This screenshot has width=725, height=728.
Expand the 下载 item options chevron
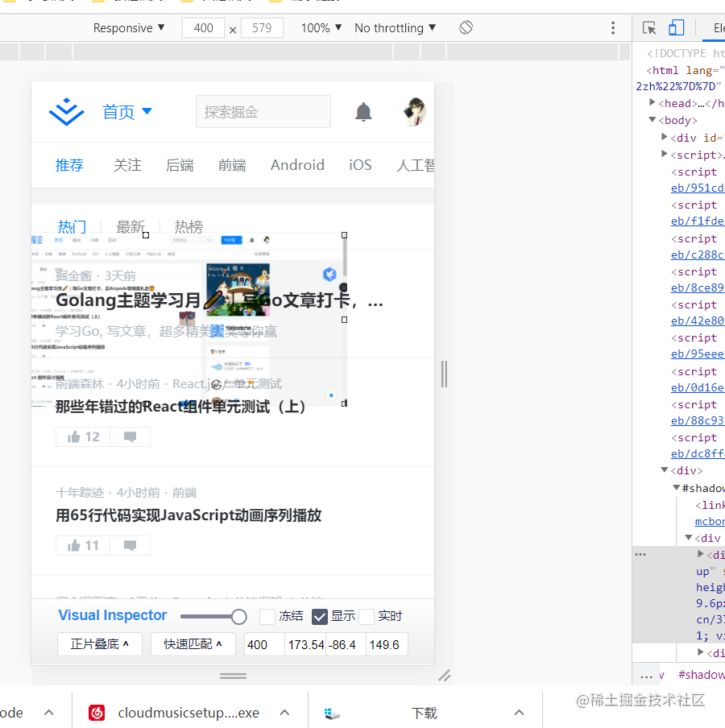[520, 712]
